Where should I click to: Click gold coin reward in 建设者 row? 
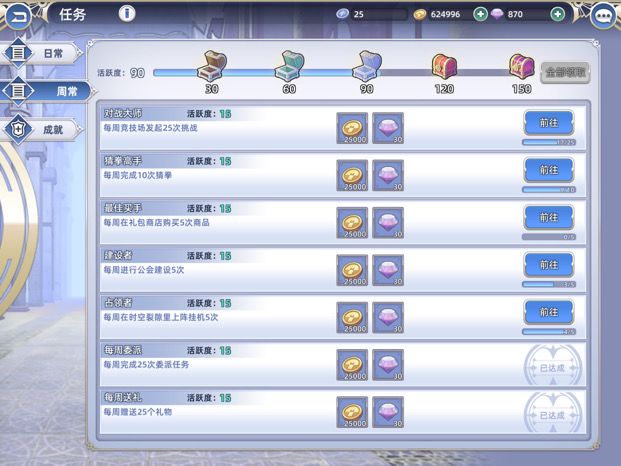(352, 270)
